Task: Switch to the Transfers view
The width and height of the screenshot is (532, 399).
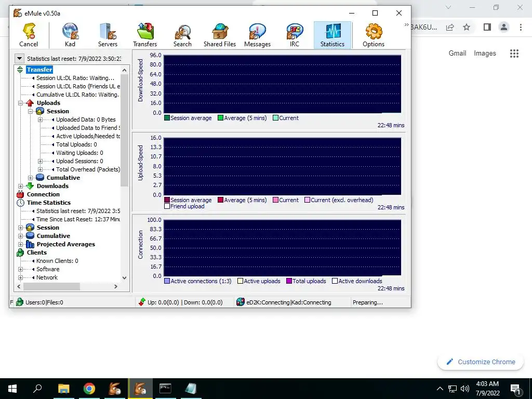Action: [x=145, y=35]
